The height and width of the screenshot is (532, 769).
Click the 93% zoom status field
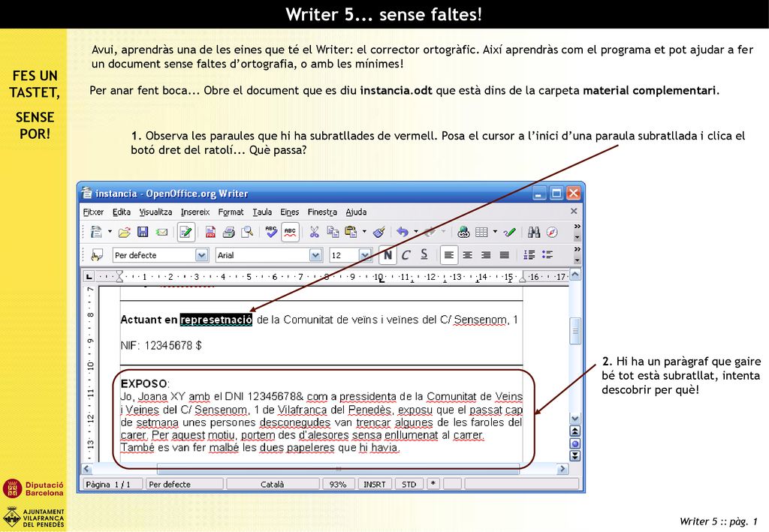(x=338, y=484)
